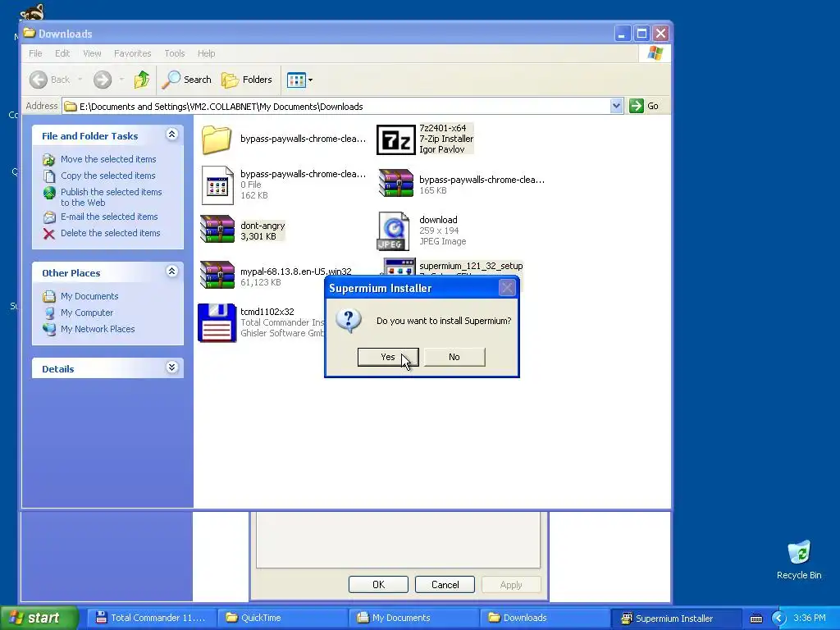Open the File menu in Downloads window
The width and height of the screenshot is (840, 630).
[x=35, y=53]
